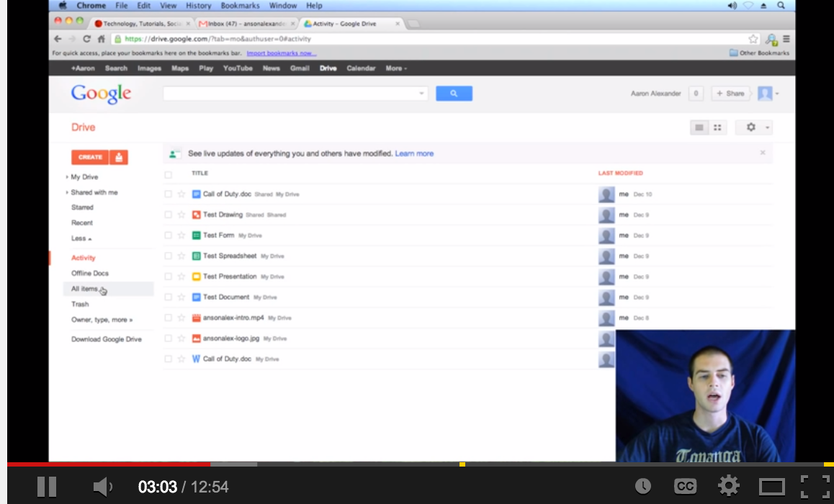Click the red CREATE button
The height and width of the screenshot is (504, 834).
(x=90, y=158)
